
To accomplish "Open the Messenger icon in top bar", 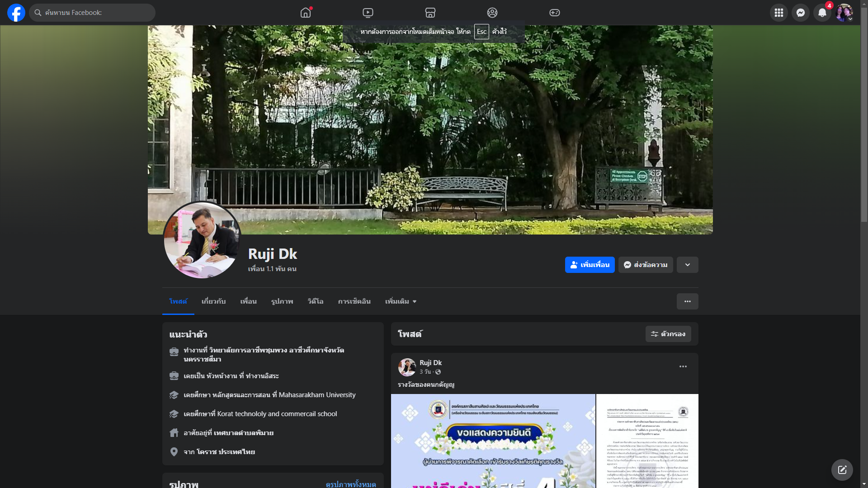I will point(800,13).
